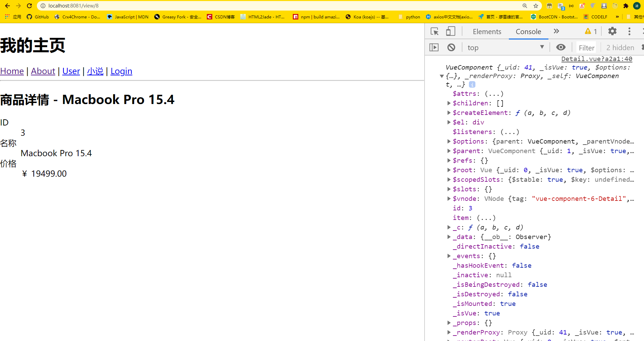This screenshot has height=341, width=644.
Task: Activate the inspect element picker in DevTools
Action: point(434,31)
